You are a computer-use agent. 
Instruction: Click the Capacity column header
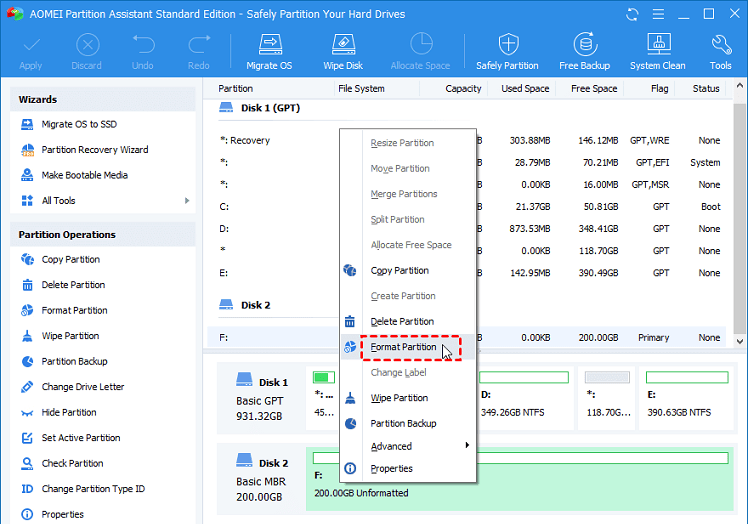pos(463,89)
